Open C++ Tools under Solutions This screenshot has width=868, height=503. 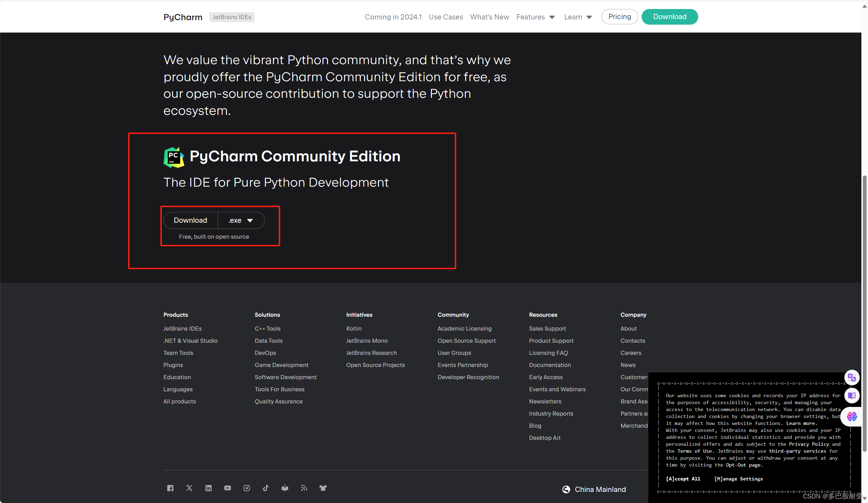(x=268, y=329)
